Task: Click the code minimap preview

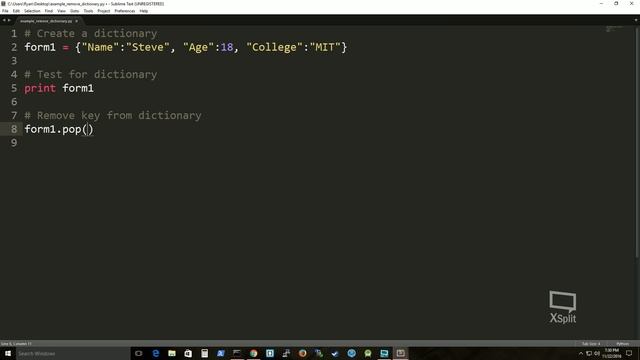Action: (614, 29)
